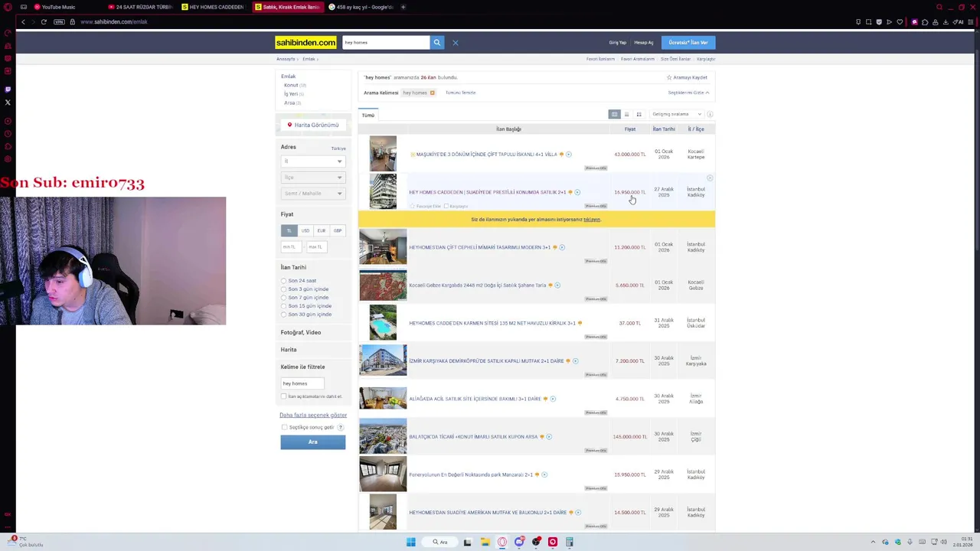Open the browser snapshot icon
This screenshot has width=980, height=551.
point(868,21)
